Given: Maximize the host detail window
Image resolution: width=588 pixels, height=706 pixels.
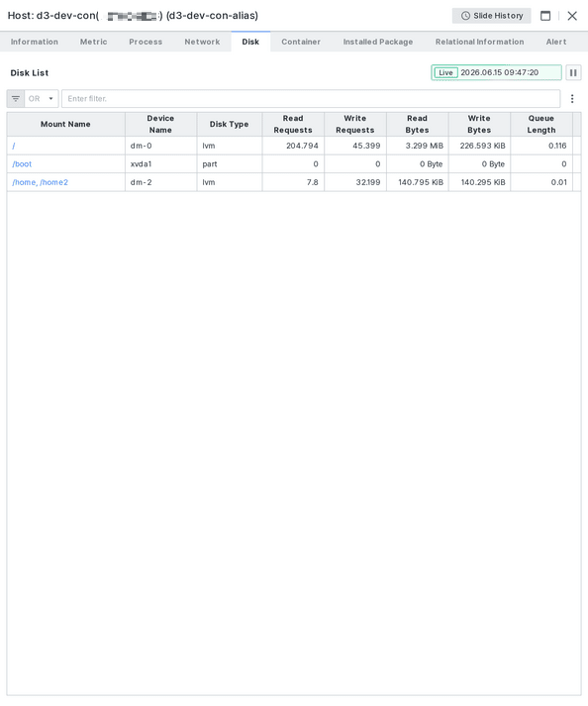Looking at the screenshot, I should 545,16.
